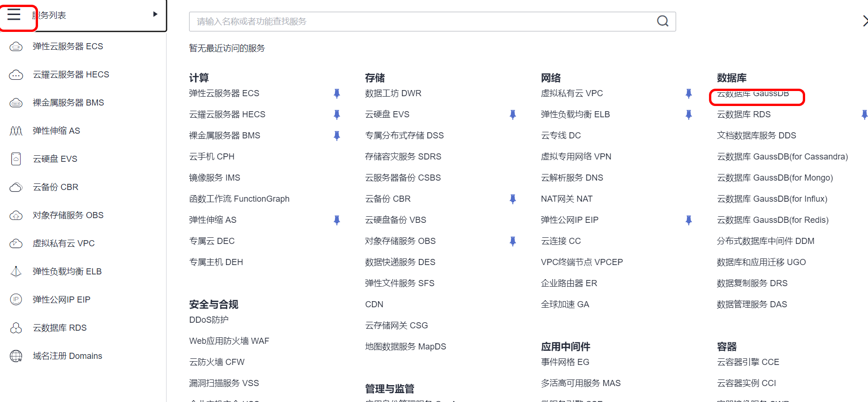Open 云数据库 GaussDB(for Redis)
The width and height of the screenshot is (868, 402).
click(773, 220)
